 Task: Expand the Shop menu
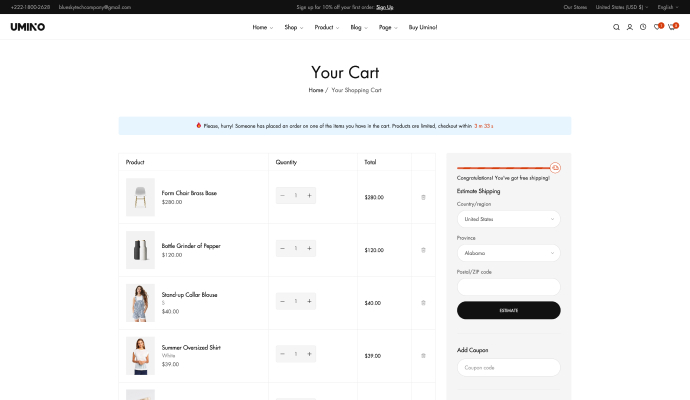[x=294, y=27]
